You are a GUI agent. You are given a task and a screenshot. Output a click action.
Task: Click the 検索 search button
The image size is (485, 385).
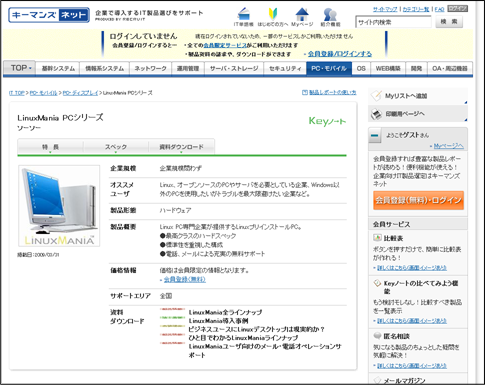449,22
